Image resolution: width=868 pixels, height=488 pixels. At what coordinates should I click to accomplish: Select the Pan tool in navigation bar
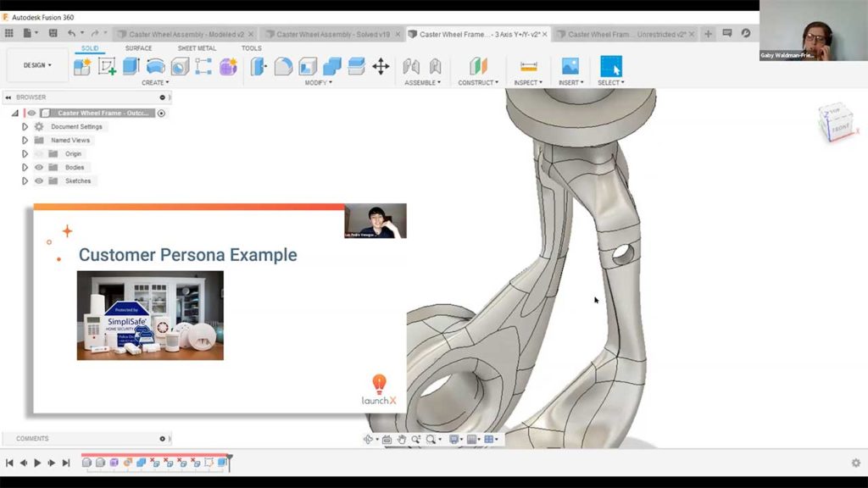click(402, 439)
